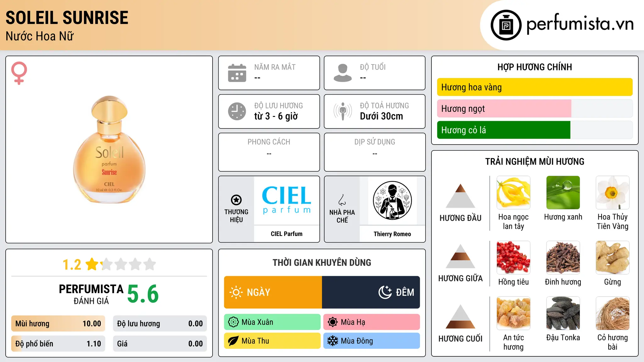Click the Hương giữa pyramid icon
Screen dimensions: 644x362
(x=460, y=256)
